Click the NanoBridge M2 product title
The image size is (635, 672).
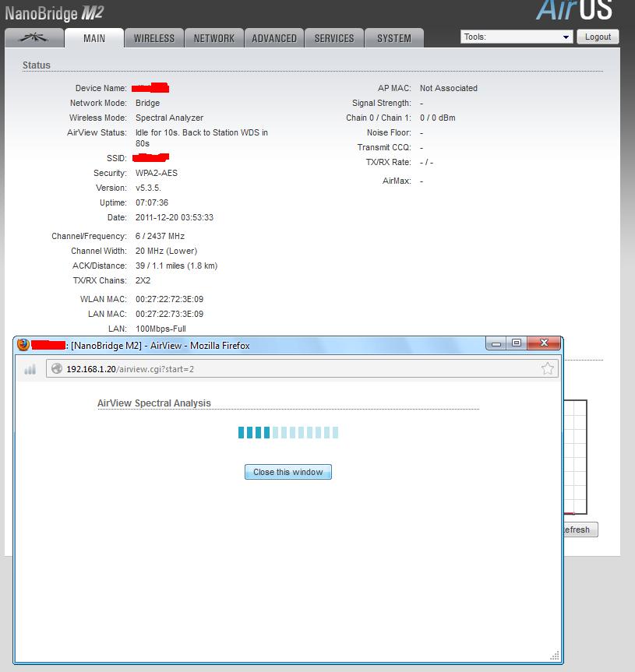tap(55, 13)
